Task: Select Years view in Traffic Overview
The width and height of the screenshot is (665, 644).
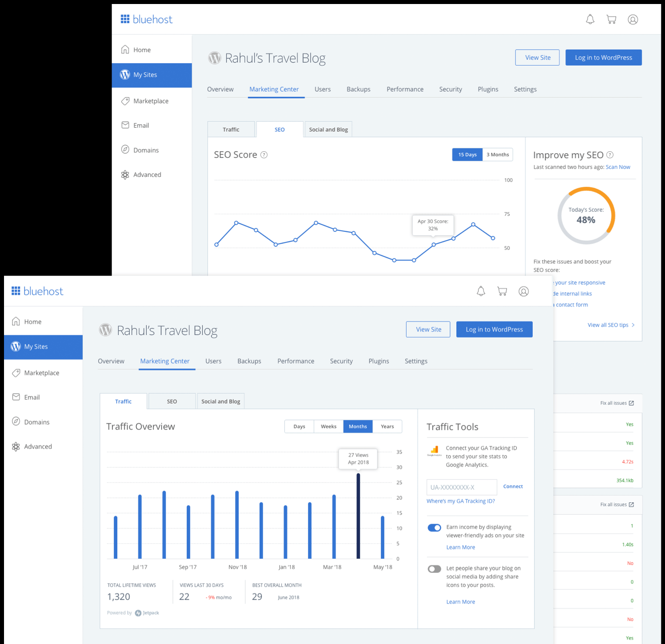Action: click(387, 426)
